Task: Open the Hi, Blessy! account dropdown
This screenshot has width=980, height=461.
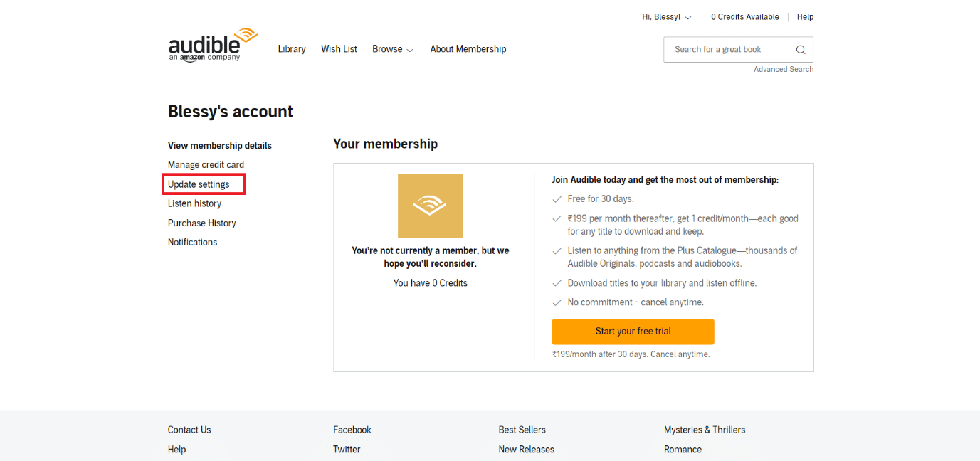Action: click(667, 17)
